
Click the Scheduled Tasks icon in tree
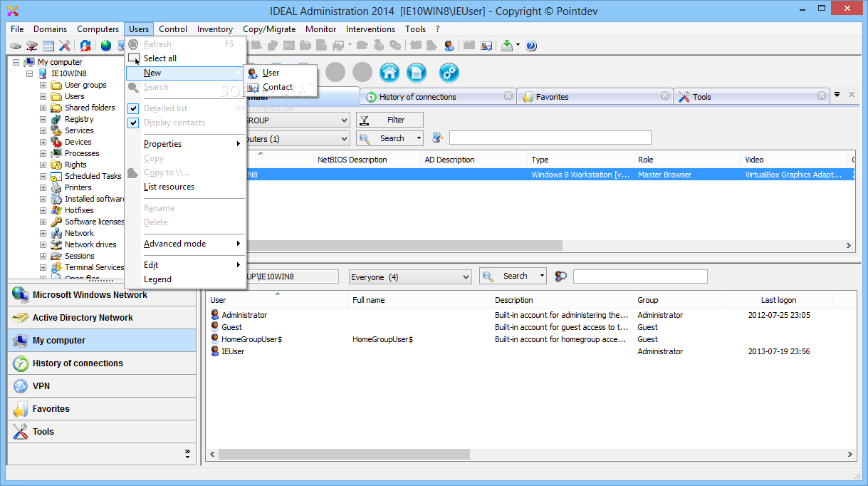(56, 176)
